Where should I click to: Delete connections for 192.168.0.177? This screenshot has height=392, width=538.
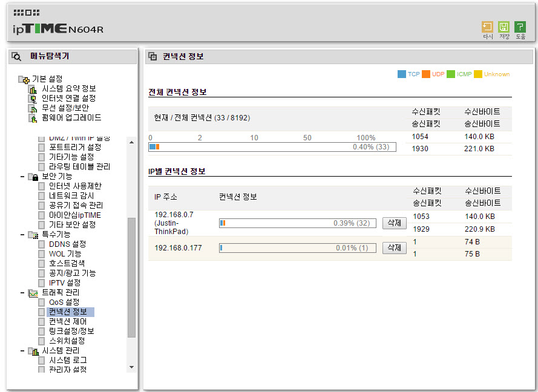(x=394, y=247)
